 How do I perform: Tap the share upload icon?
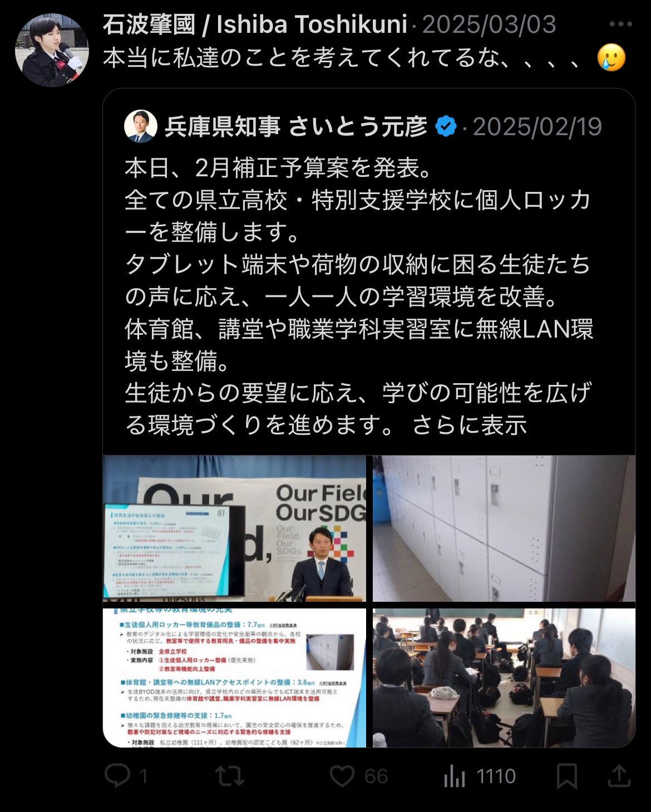[x=619, y=776]
